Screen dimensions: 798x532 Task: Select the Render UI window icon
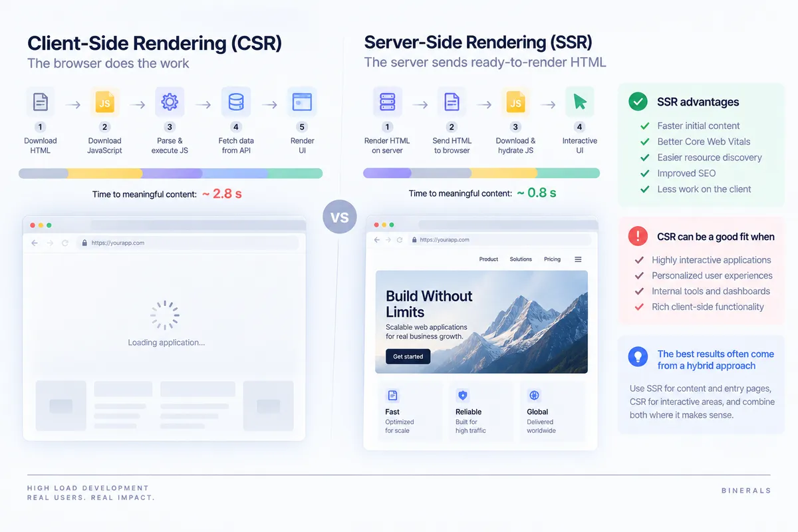coord(302,102)
